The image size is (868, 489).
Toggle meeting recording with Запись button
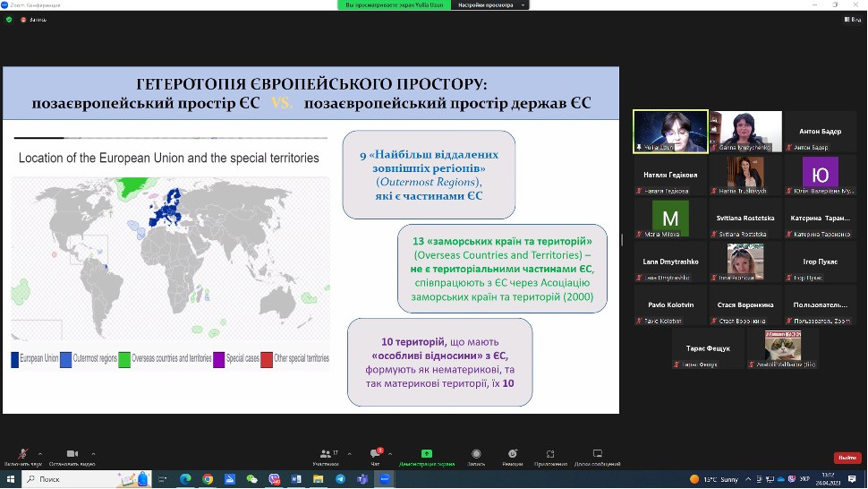[476, 457]
